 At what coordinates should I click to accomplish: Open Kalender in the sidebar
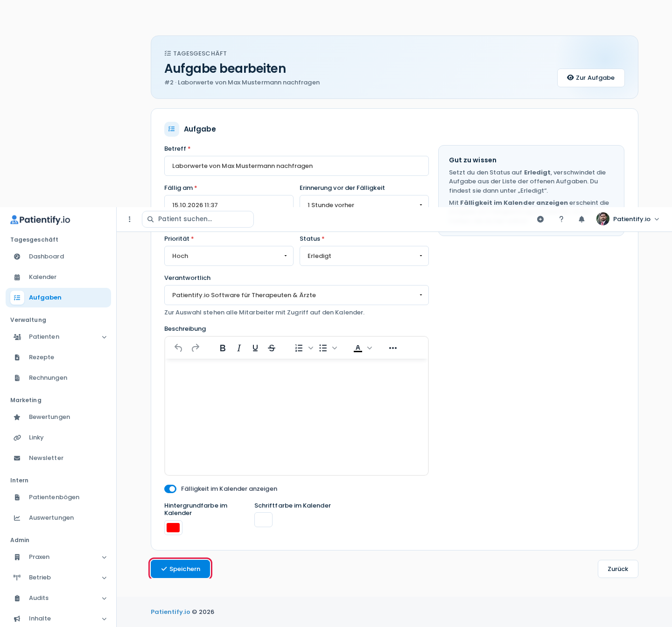point(58,277)
